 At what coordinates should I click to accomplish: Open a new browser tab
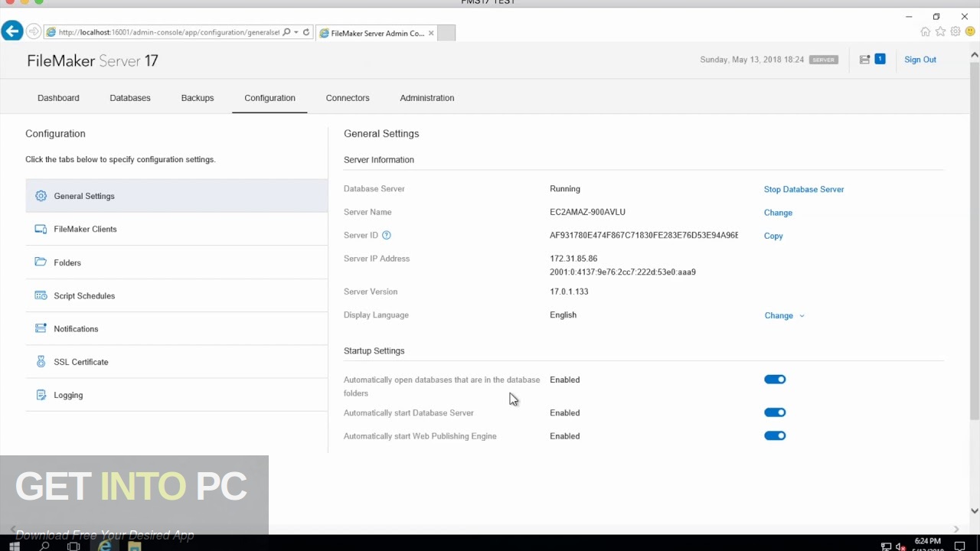click(446, 33)
